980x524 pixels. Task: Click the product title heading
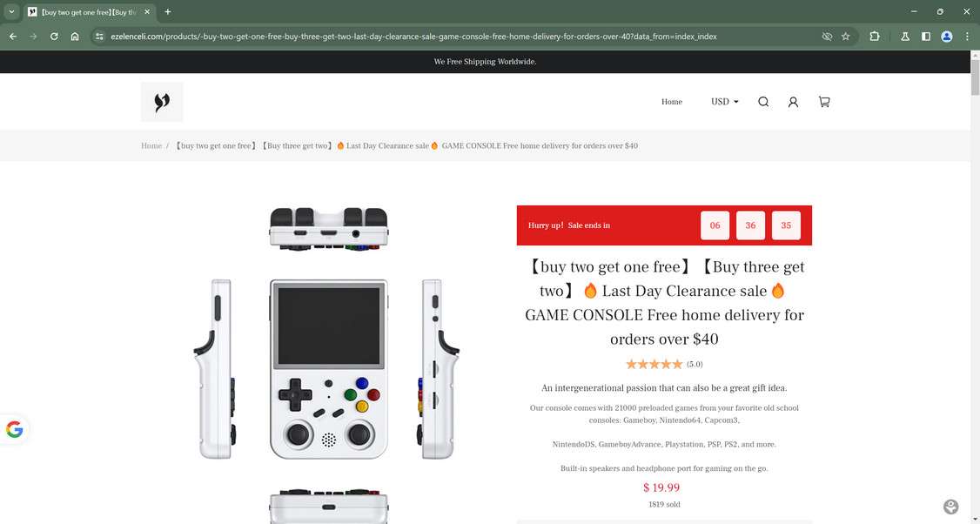[664, 303]
